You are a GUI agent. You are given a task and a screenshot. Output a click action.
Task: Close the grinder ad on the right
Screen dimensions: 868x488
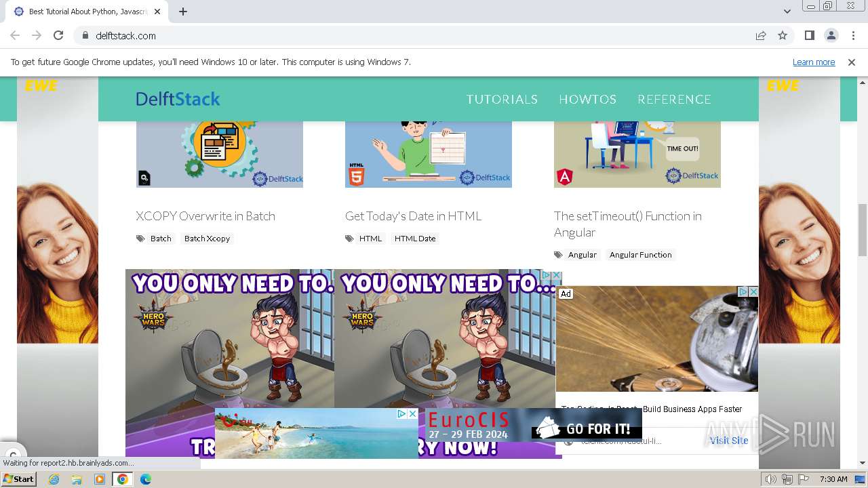coord(753,291)
